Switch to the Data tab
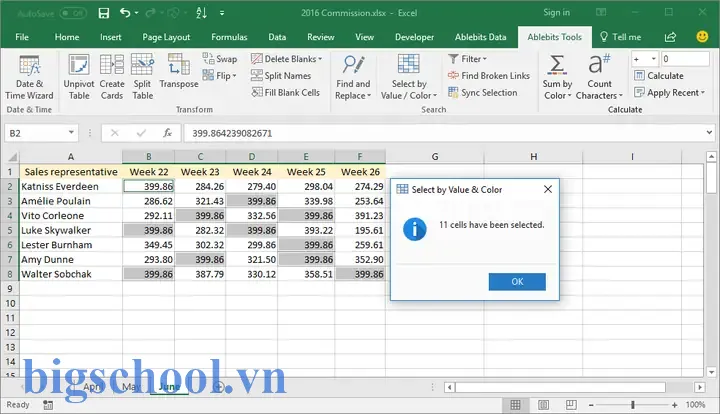The image size is (720, 414). tap(277, 37)
